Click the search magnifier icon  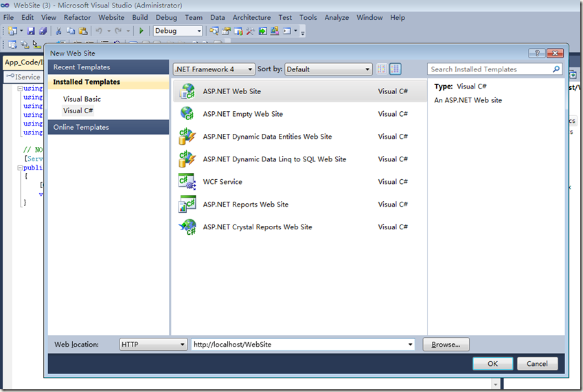coord(556,69)
